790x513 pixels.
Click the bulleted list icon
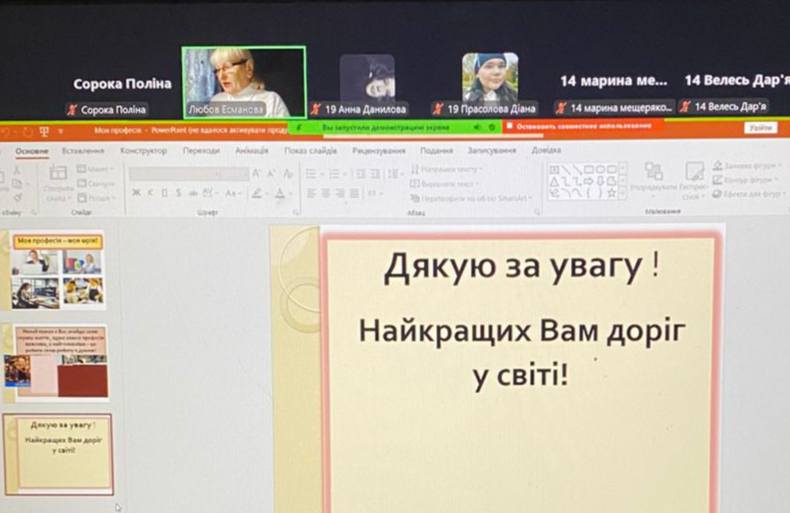[312, 173]
